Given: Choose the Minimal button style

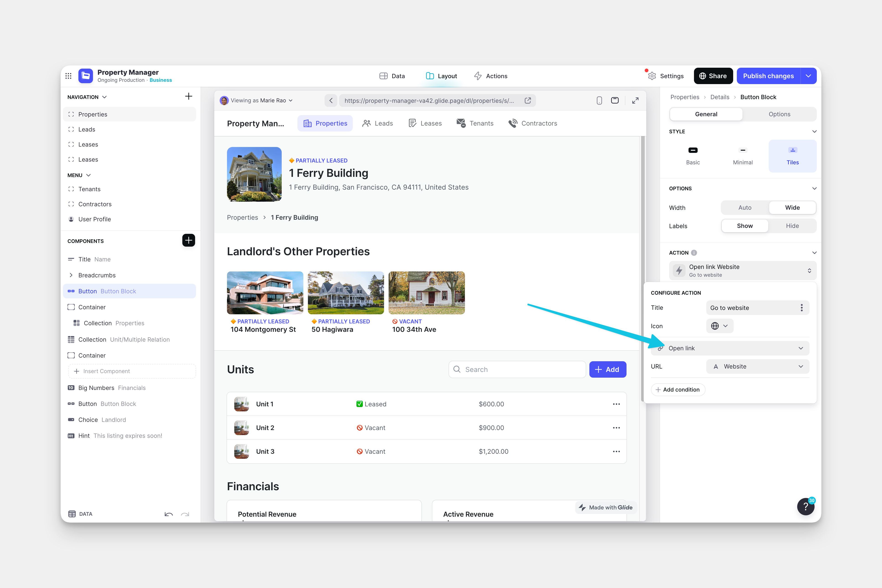Looking at the screenshot, I should point(743,156).
